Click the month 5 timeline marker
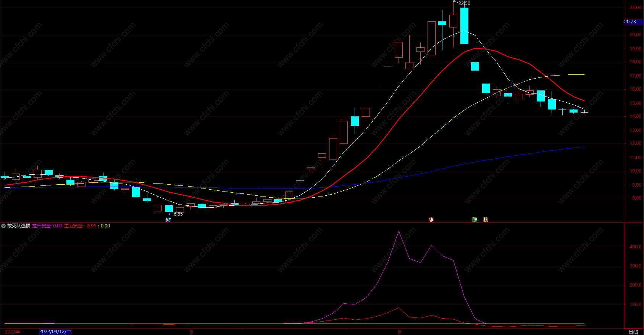 (x=192, y=332)
